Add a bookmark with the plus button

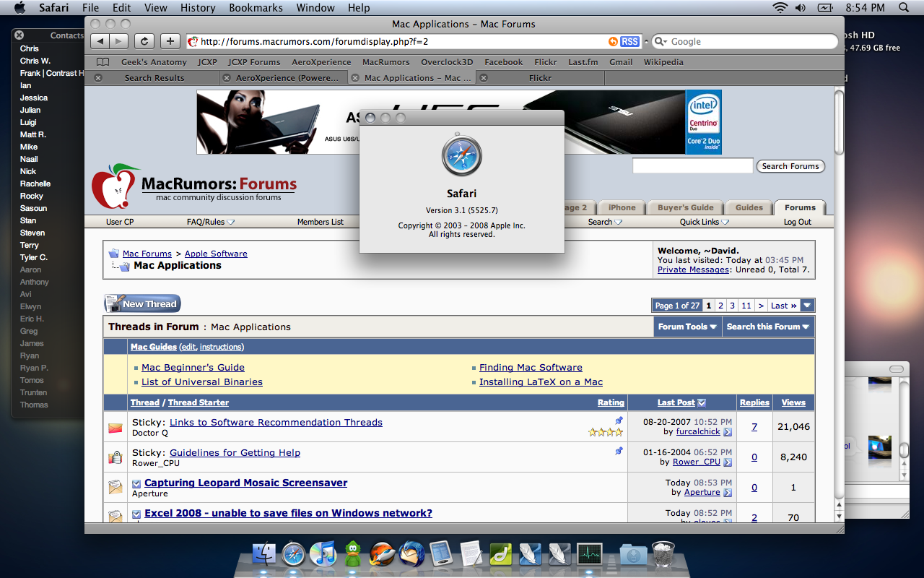170,41
